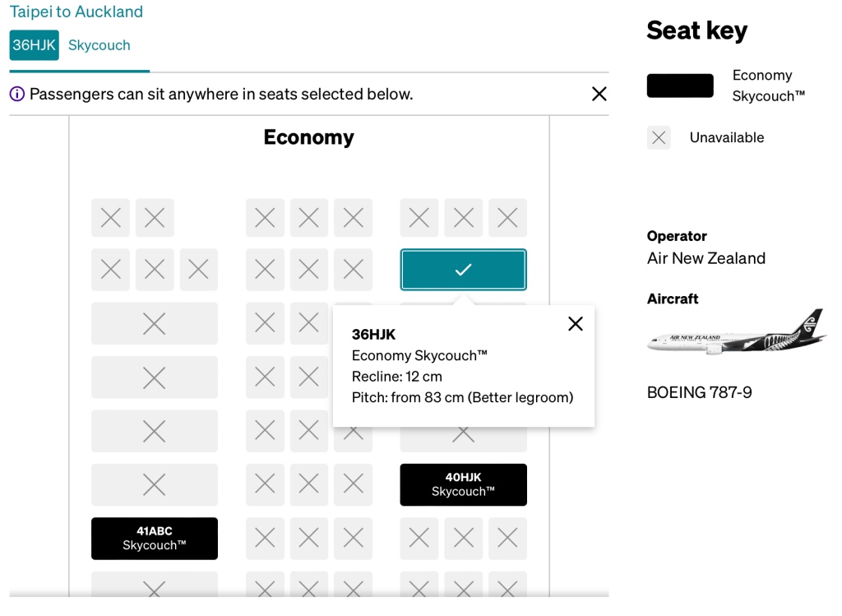The width and height of the screenshot is (842, 616).
Task: Click unavailable Skycouch block in third row left
Action: click(x=154, y=323)
